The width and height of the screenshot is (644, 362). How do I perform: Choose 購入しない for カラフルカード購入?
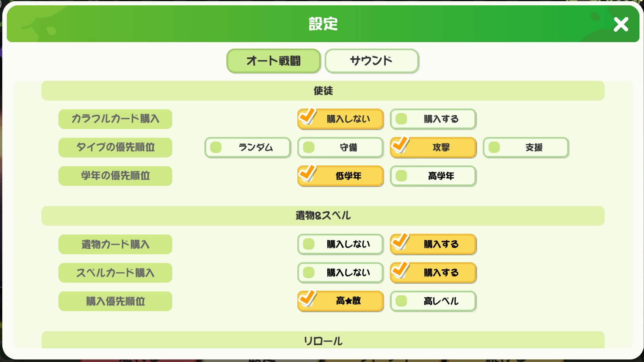(x=341, y=119)
